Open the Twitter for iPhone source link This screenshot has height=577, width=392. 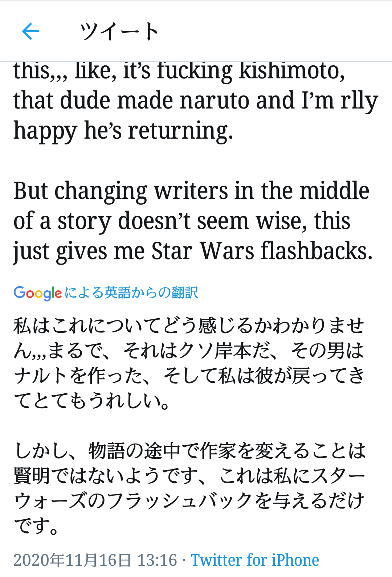(x=255, y=560)
